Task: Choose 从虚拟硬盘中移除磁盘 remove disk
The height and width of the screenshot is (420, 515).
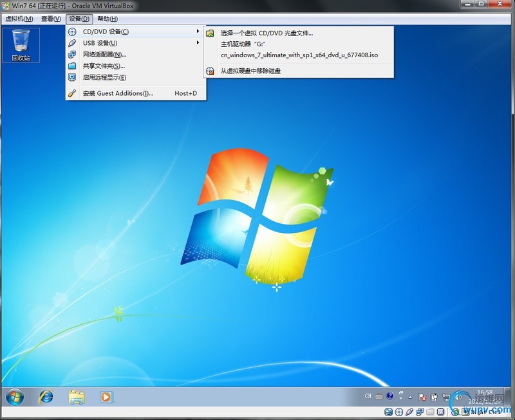Action: pos(299,71)
